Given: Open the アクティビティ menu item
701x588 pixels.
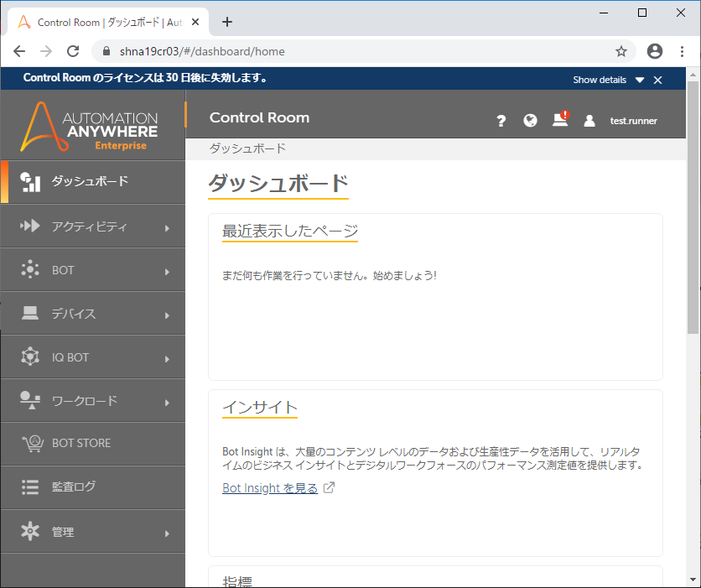Looking at the screenshot, I should point(93,226).
